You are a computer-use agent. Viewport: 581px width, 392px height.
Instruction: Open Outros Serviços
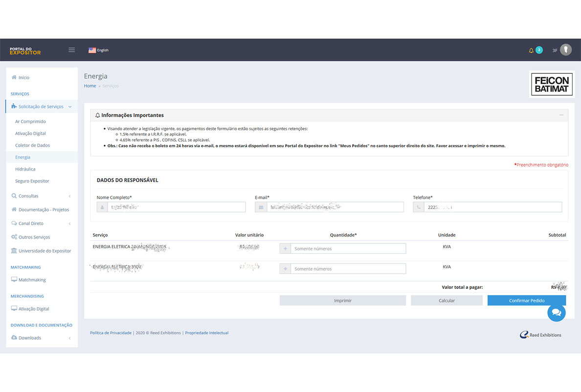[34, 237]
